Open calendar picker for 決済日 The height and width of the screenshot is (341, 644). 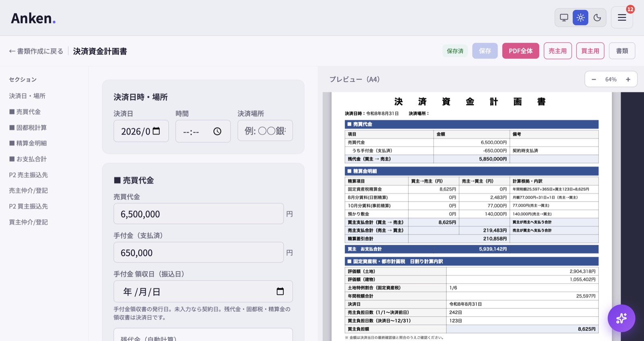(157, 131)
